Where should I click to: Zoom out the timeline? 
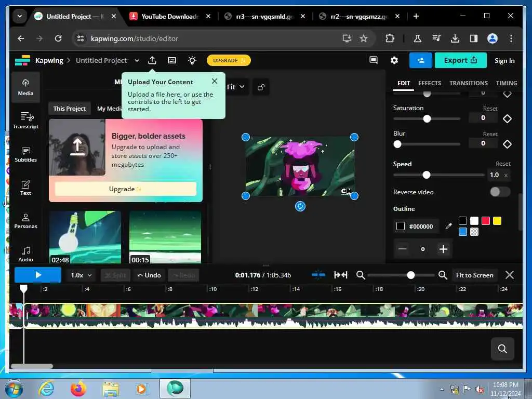coord(361,275)
